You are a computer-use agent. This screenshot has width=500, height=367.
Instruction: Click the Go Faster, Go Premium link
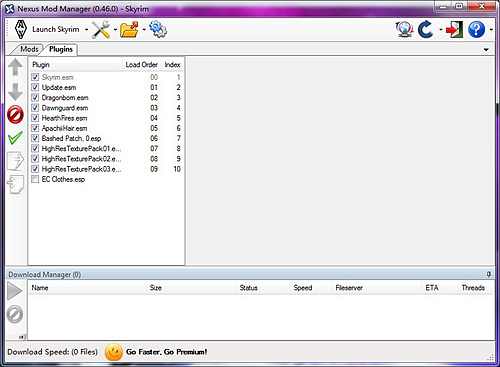(166, 352)
